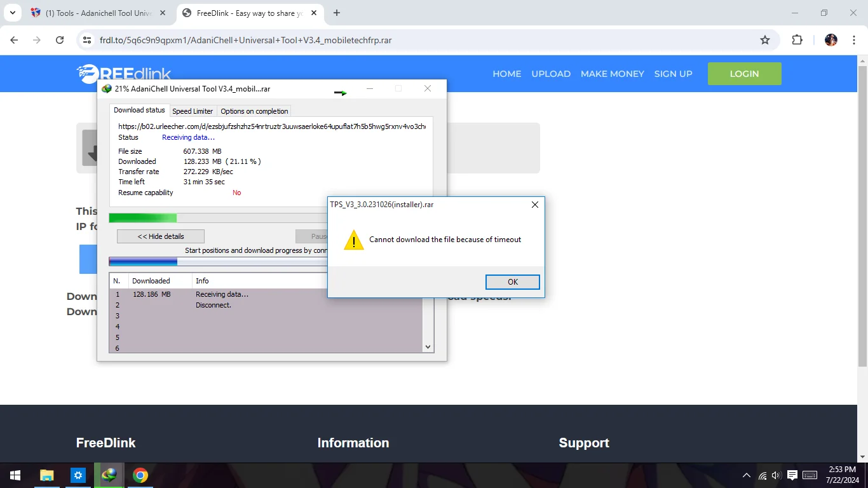This screenshot has height=488, width=868.
Task: Bookmark this page with the star icon
Action: [x=765, y=40]
